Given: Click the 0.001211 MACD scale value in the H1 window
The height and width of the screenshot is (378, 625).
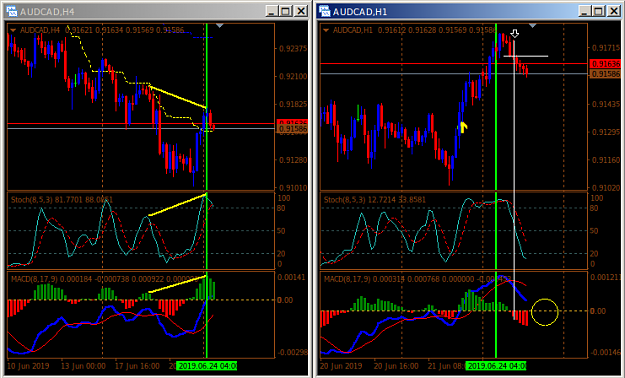Looking at the screenshot, I should 606,277.
